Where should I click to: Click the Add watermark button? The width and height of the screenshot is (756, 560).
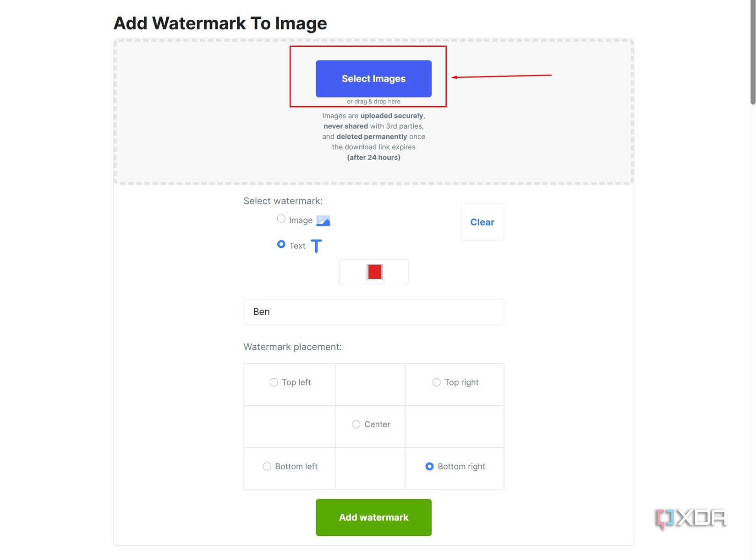pyautogui.click(x=373, y=517)
